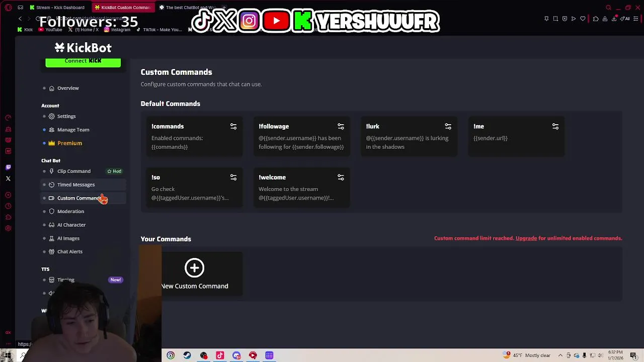Click the pin icon in the browser toolbar
The width and height of the screenshot is (644, 362).
tap(546, 19)
